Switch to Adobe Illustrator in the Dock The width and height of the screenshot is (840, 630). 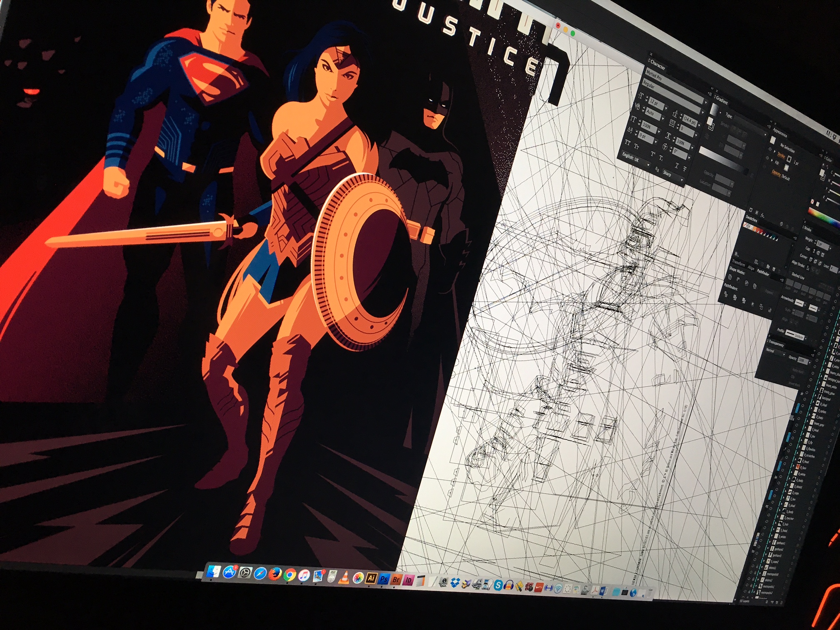click(371, 578)
